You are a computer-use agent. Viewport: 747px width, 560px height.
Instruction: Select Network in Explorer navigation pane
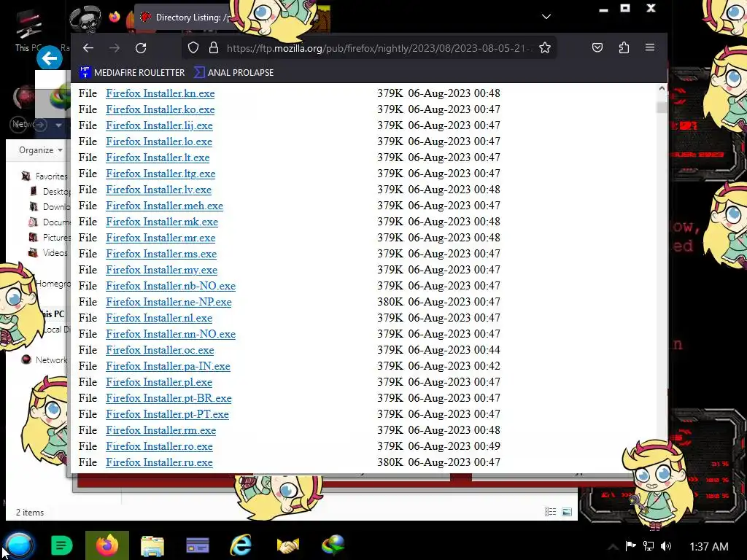[x=46, y=360]
